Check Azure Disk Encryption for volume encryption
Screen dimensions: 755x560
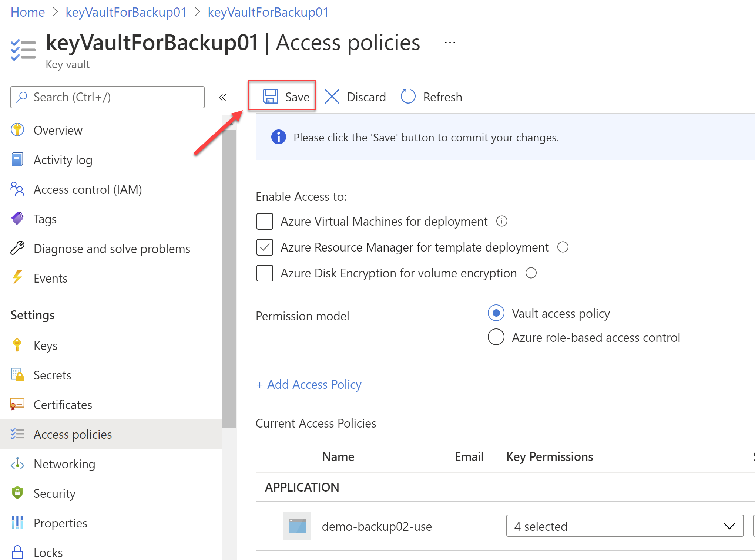[x=265, y=273]
